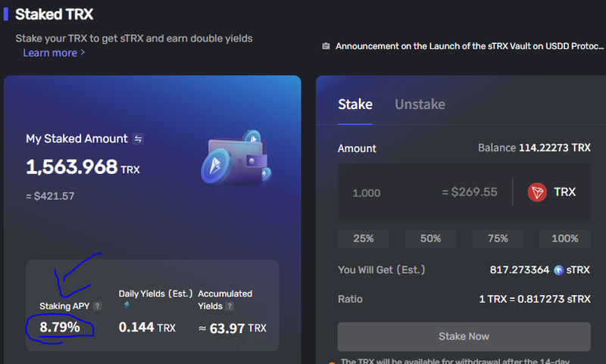This screenshot has height=364, width=606.
Task: Click the announcement briefcase icon
Action: click(x=326, y=46)
